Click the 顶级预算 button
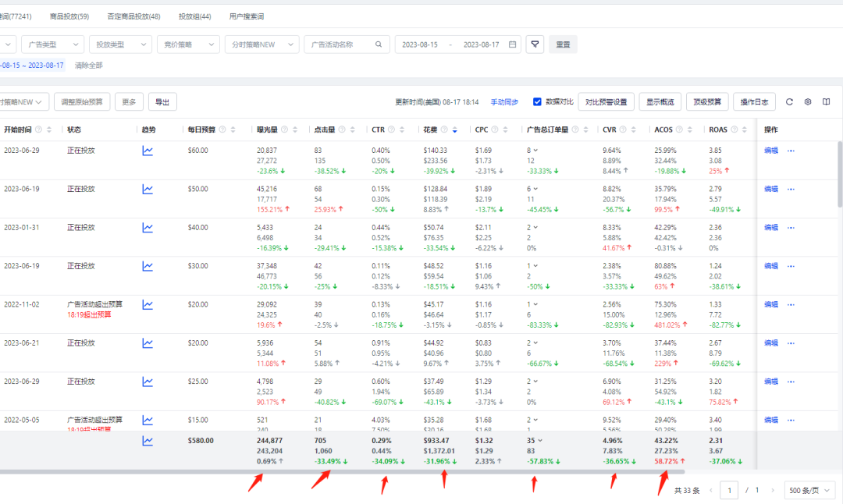This screenshot has width=843, height=504. [707, 101]
